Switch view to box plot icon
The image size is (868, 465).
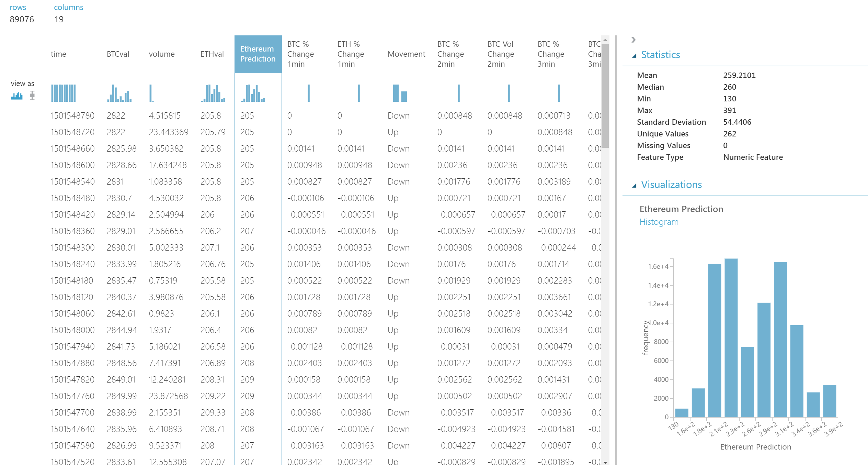tap(32, 96)
